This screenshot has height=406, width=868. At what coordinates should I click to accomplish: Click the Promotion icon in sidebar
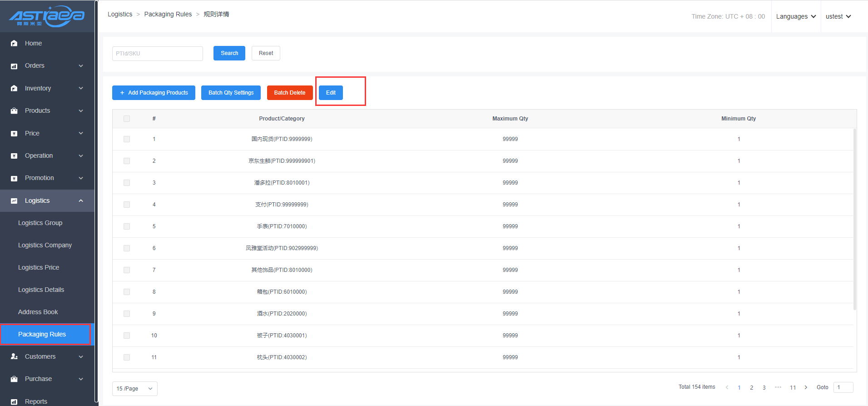coord(14,178)
